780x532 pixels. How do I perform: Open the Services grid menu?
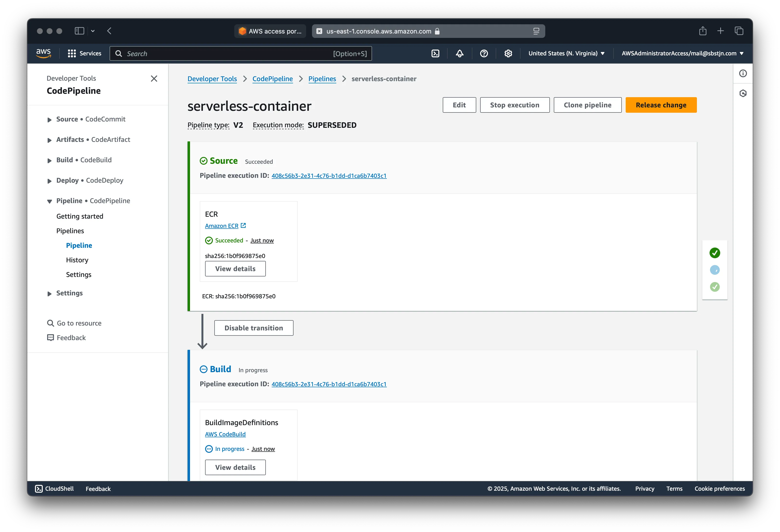[x=85, y=53]
